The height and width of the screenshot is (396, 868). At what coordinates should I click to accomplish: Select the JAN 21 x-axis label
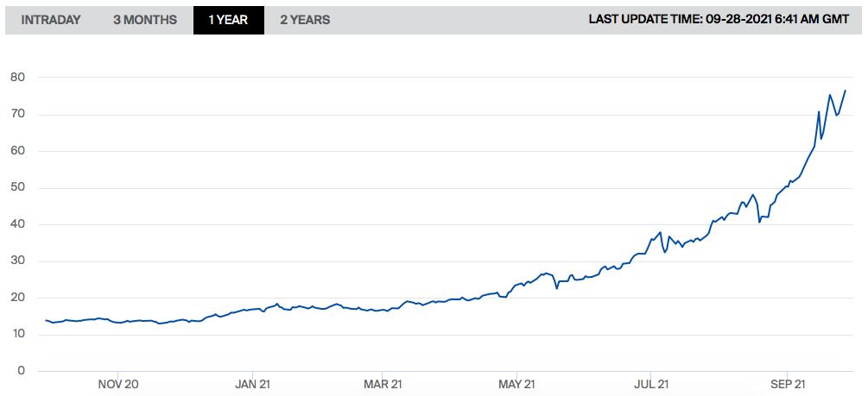pyautogui.click(x=254, y=384)
